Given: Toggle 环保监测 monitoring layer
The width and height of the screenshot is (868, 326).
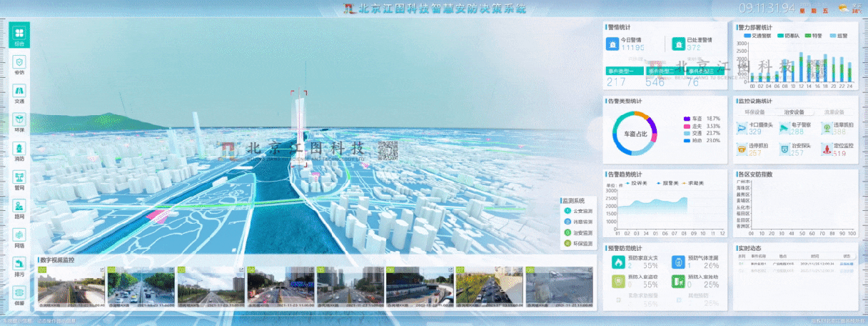Looking at the screenshot, I should [x=578, y=244].
